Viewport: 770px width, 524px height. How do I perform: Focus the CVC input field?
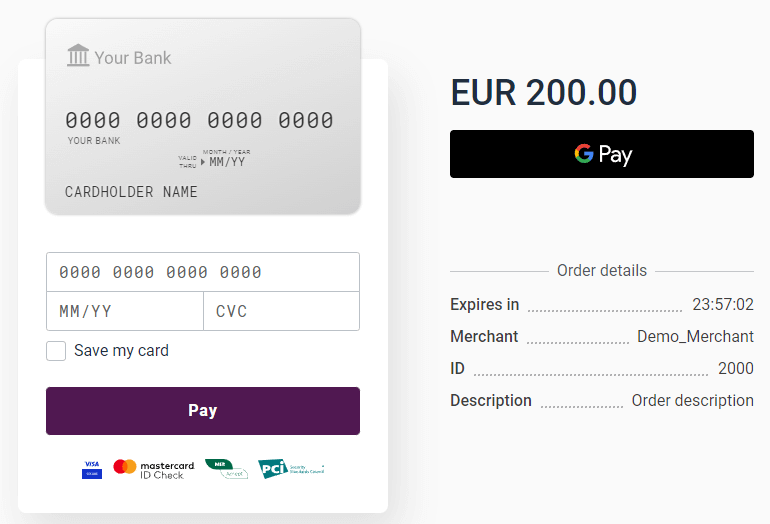(x=281, y=311)
